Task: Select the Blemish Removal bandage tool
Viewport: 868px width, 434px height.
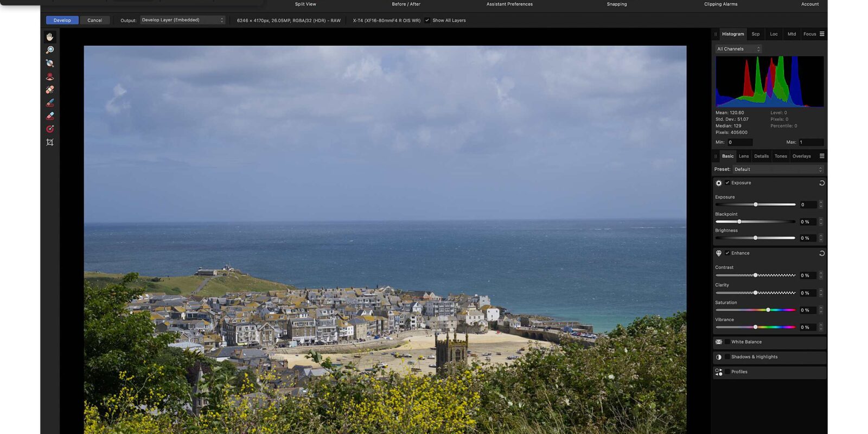Action: [x=50, y=90]
